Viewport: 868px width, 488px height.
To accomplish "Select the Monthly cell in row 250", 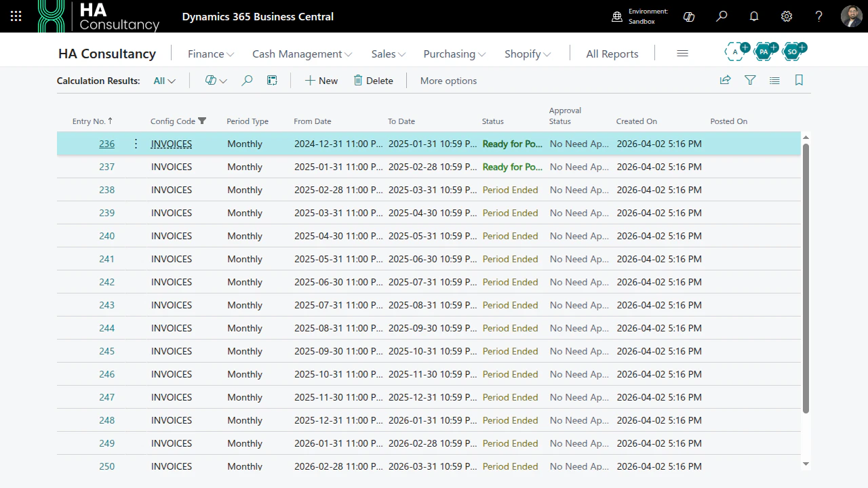I will (245, 466).
